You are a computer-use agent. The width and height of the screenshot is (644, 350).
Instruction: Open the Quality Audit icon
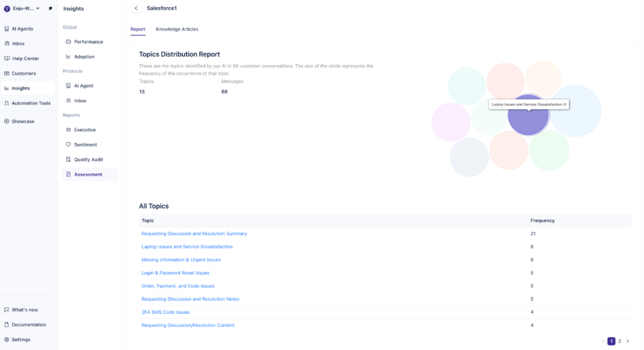pos(68,159)
